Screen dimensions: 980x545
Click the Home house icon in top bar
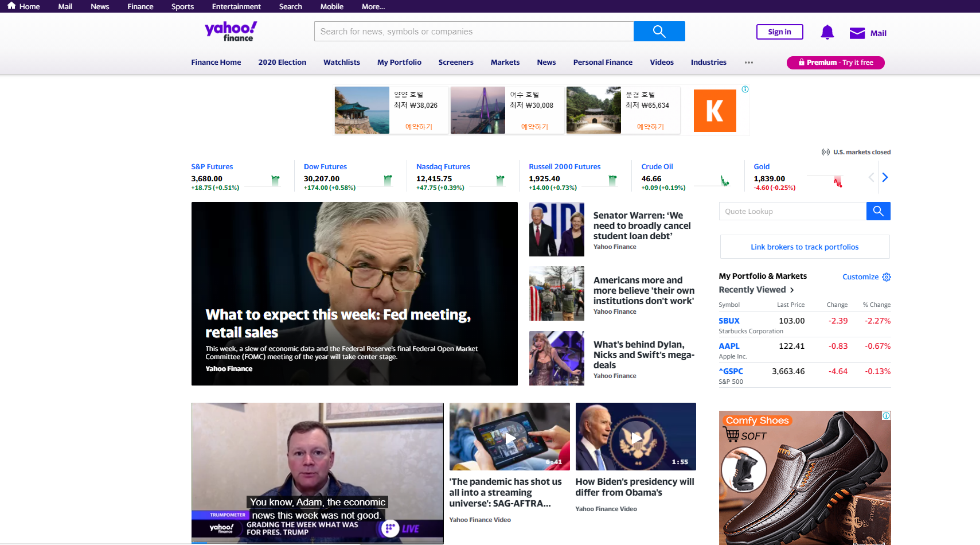[11, 6]
